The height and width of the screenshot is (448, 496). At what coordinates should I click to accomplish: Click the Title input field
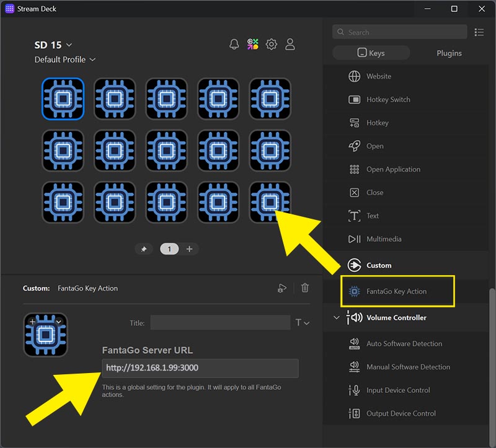coord(220,322)
